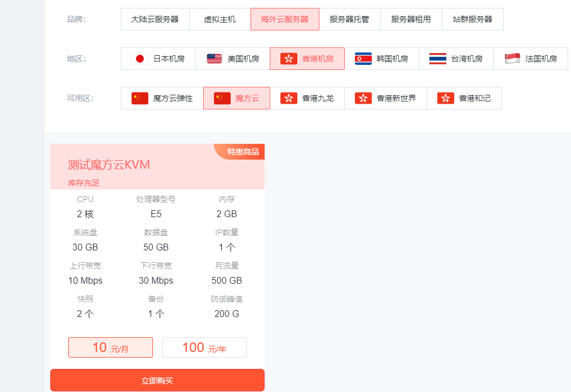The width and height of the screenshot is (571, 392).
Task: Click the 下行带宽 spec label
Action: (156, 266)
